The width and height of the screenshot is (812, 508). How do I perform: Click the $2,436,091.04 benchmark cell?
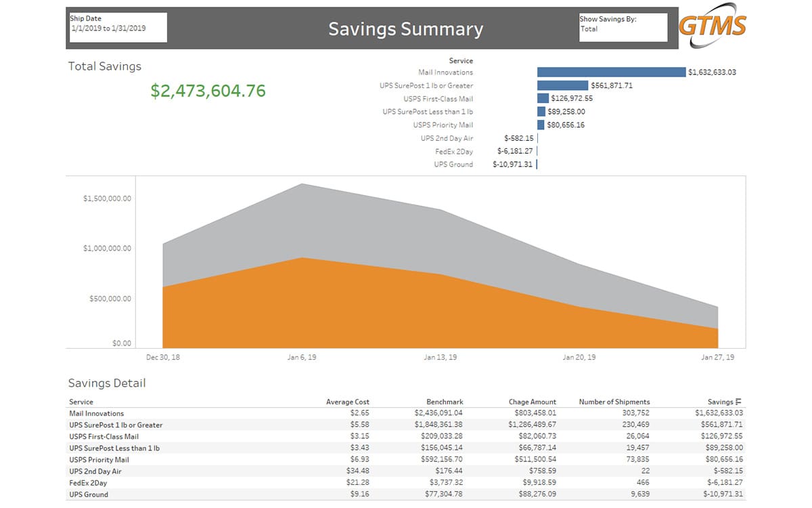tap(439, 413)
